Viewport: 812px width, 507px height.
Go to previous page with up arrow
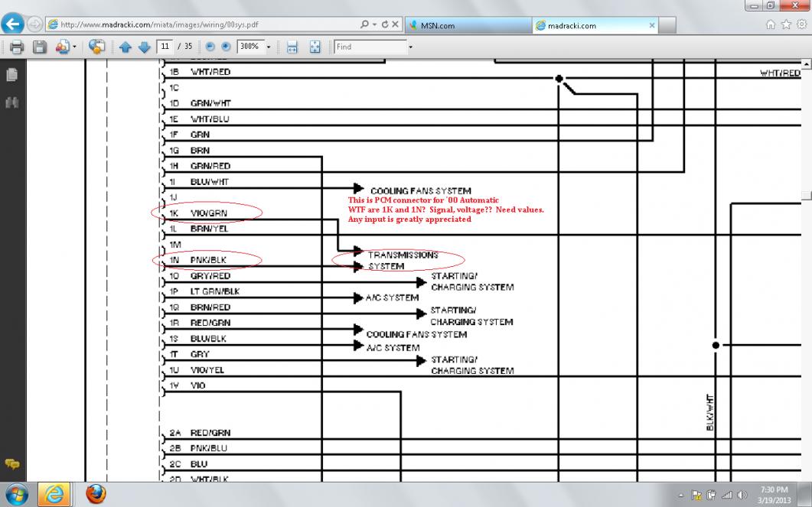(x=125, y=47)
